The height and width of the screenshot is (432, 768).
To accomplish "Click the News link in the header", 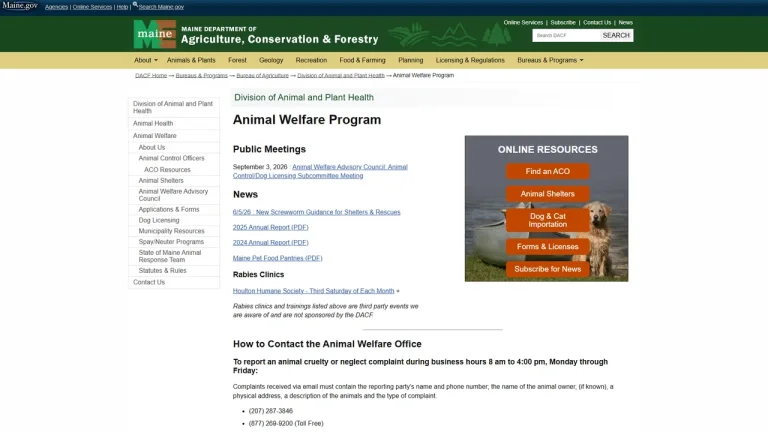I will pos(625,23).
